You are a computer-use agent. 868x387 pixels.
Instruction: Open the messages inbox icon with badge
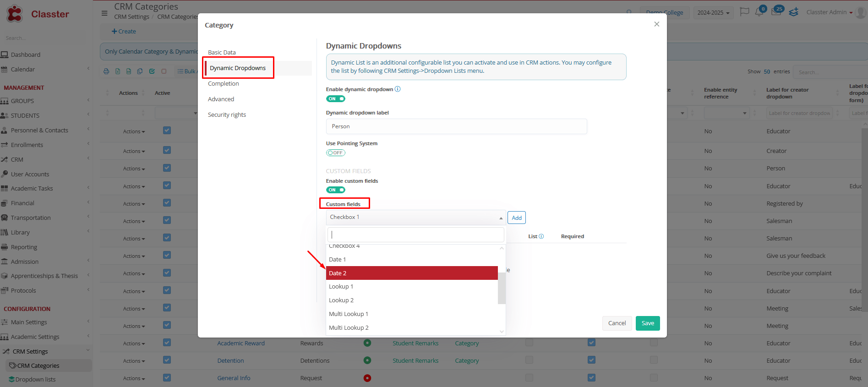(776, 12)
